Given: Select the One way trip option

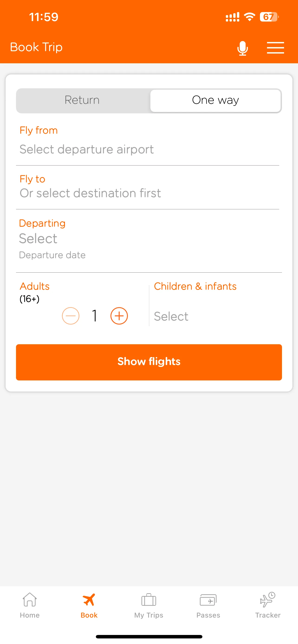Looking at the screenshot, I should [x=215, y=100].
